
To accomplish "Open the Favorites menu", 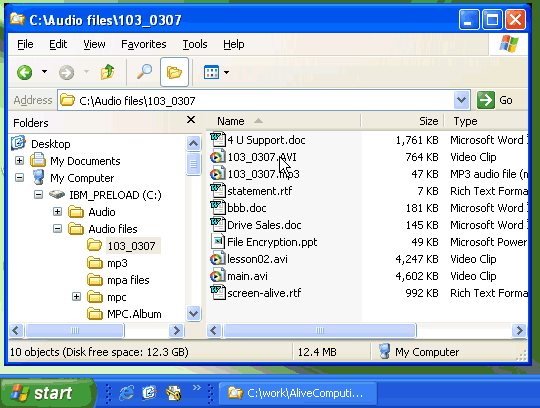I will click(144, 44).
